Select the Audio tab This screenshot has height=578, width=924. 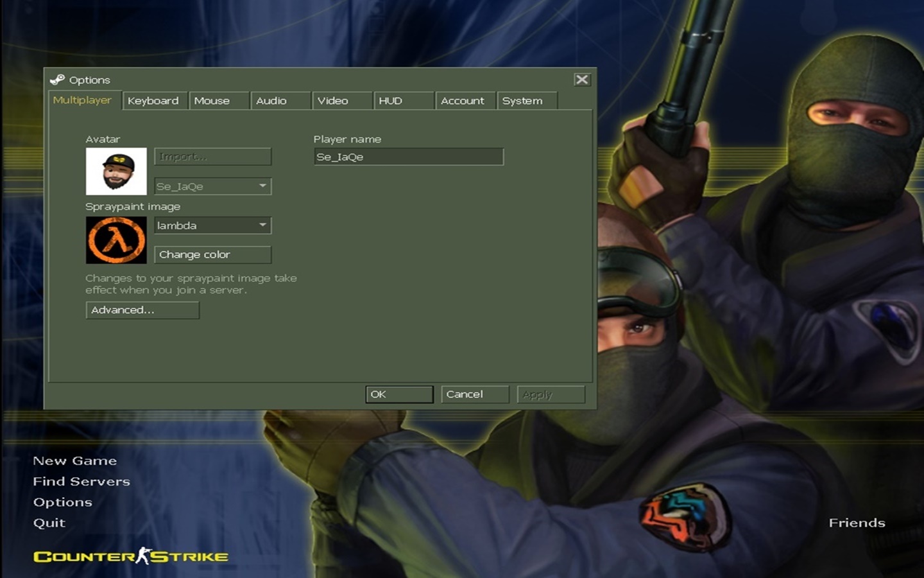(x=271, y=101)
